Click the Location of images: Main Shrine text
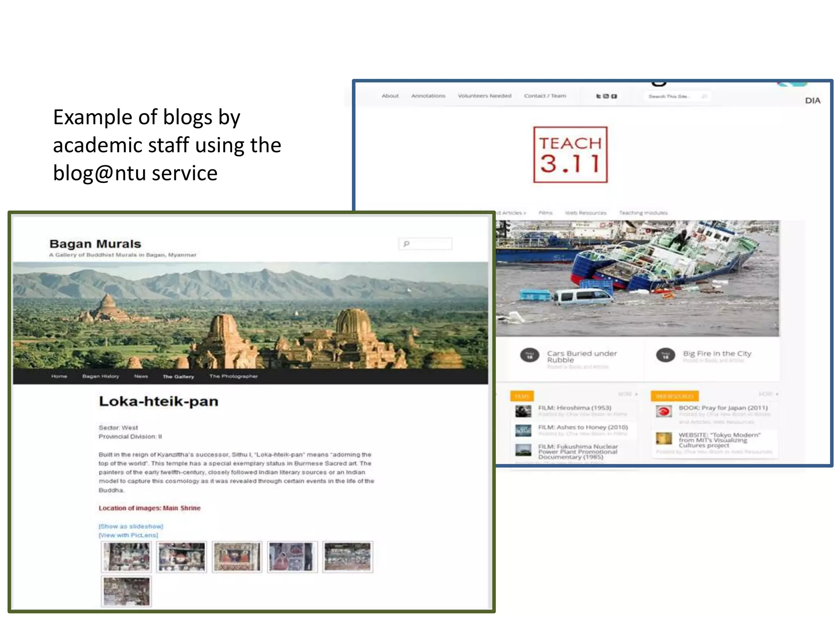Image resolution: width=840 pixels, height=630 pixels. pyautogui.click(x=149, y=508)
